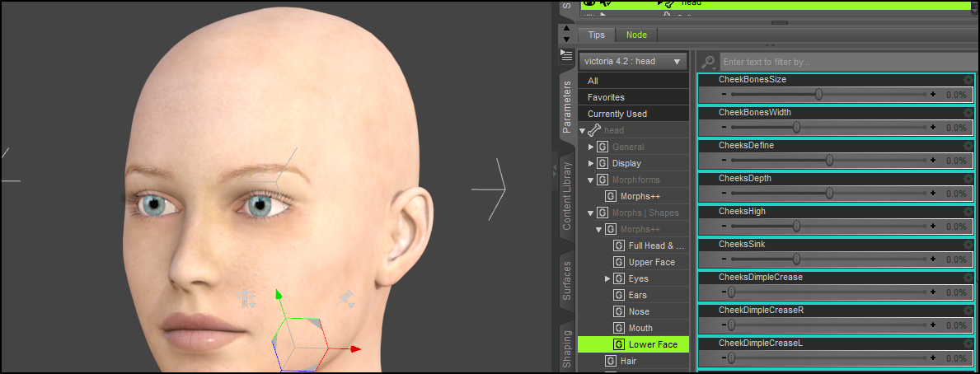
Task: Expand the Display group
Action: pyautogui.click(x=590, y=164)
